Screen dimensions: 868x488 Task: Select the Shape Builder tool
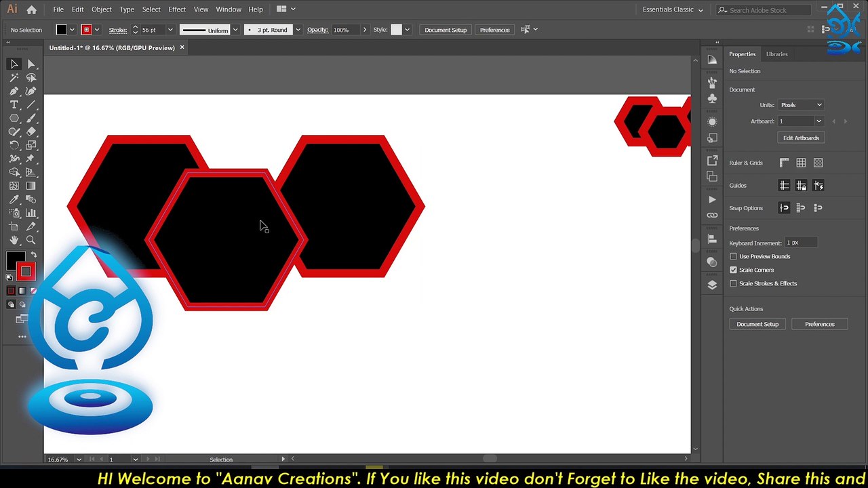14,172
